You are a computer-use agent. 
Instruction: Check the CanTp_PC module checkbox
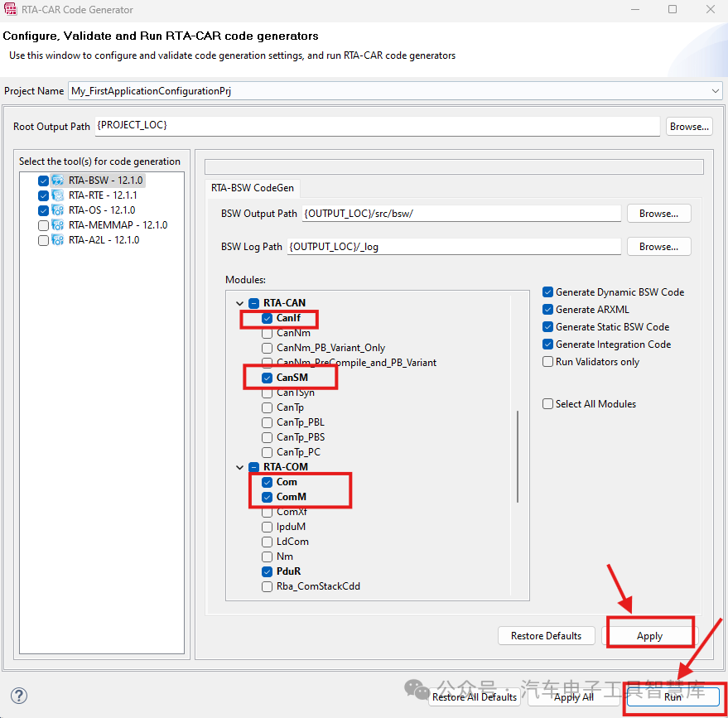[267, 452]
